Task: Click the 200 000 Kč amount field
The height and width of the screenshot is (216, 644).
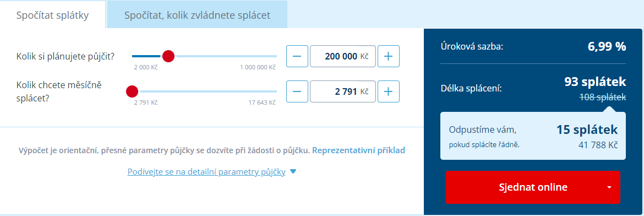Action: [x=342, y=56]
